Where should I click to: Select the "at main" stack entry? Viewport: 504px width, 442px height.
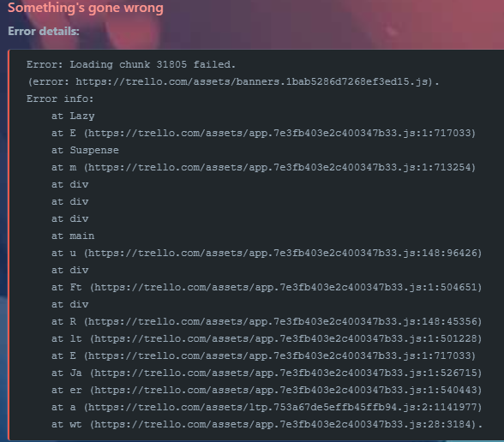(x=73, y=236)
